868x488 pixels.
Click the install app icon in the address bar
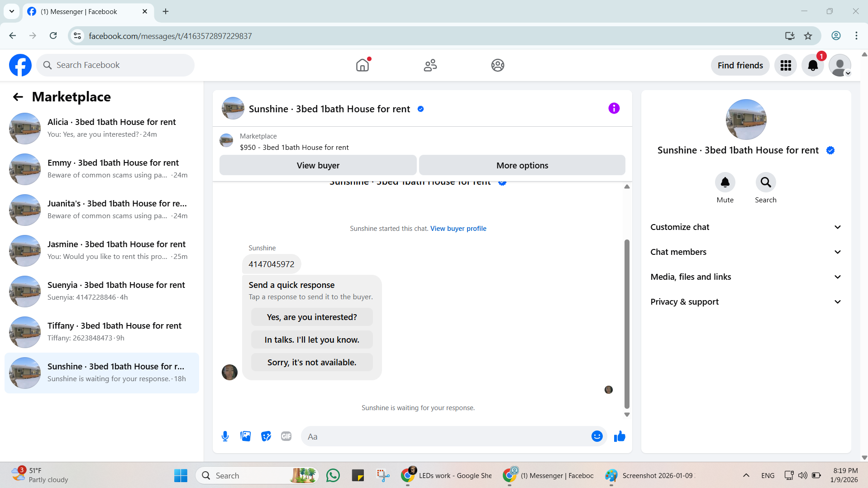[x=790, y=36]
